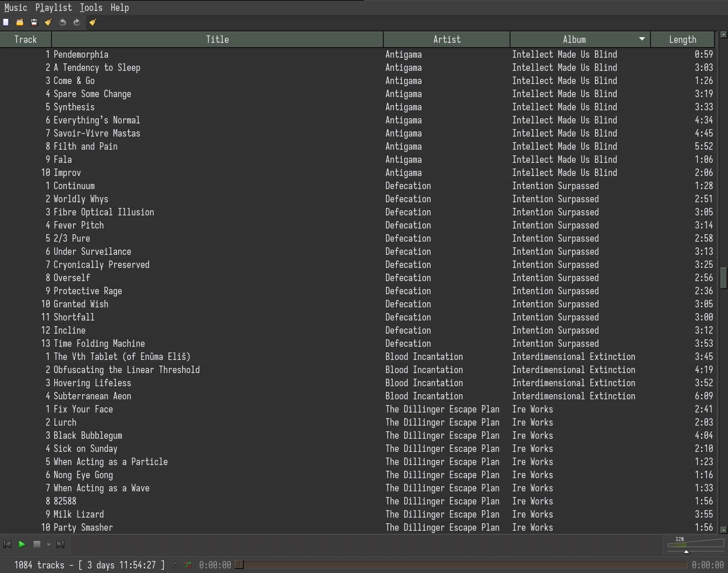
Task: Select the track "Continuum"
Action: (x=357, y=186)
